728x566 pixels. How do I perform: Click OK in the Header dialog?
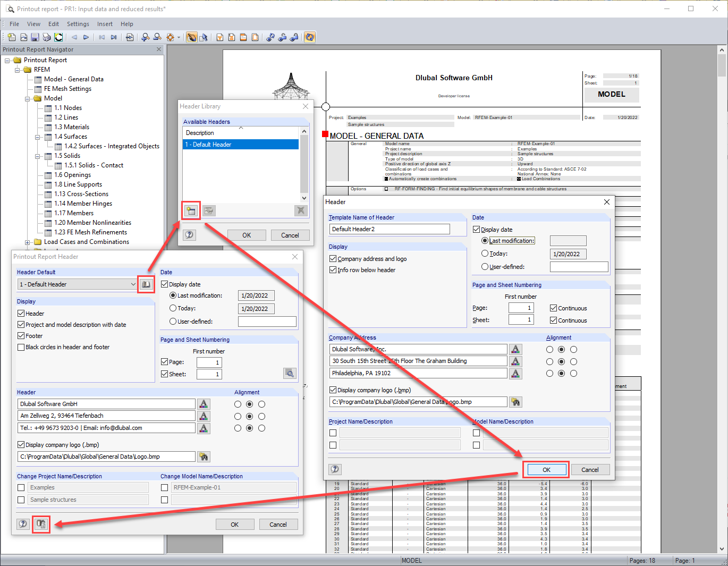(x=546, y=470)
